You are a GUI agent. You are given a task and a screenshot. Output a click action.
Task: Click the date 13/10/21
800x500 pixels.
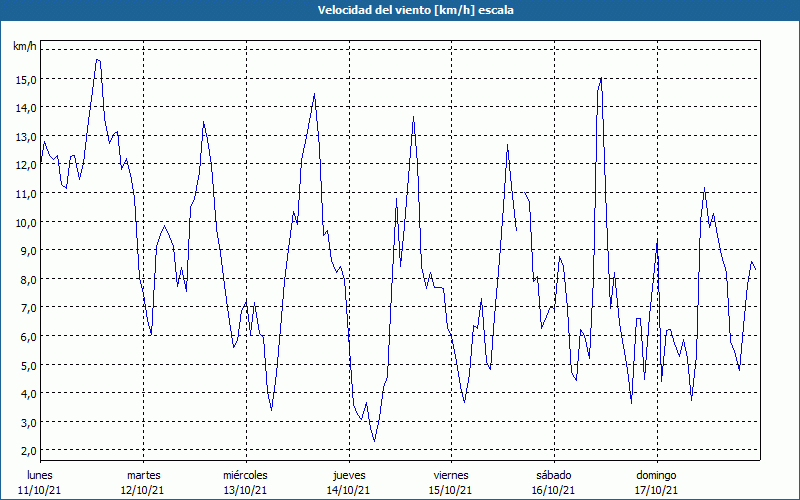point(245,490)
